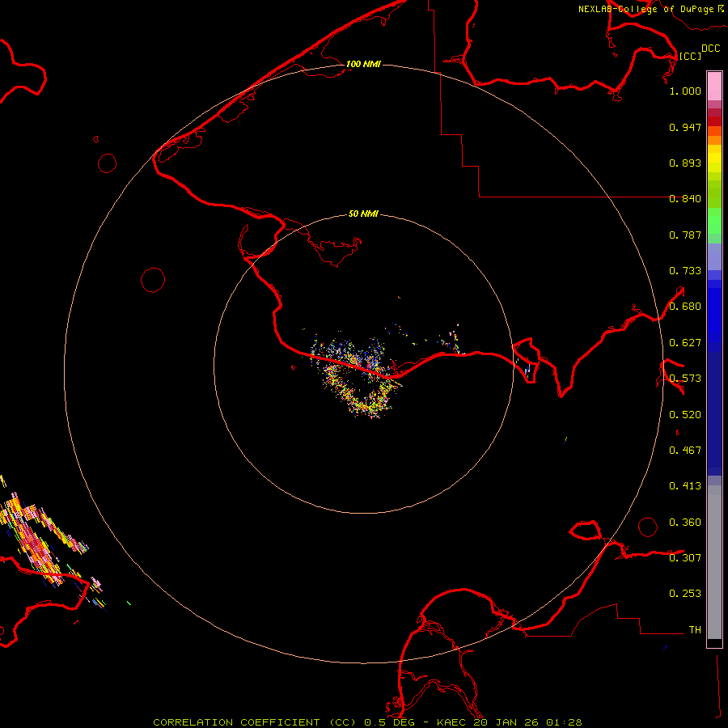Click the CORRELATION COEFFICIENT caption text
The height and width of the screenshot is (728, 728).
click(x=238, y=722)
